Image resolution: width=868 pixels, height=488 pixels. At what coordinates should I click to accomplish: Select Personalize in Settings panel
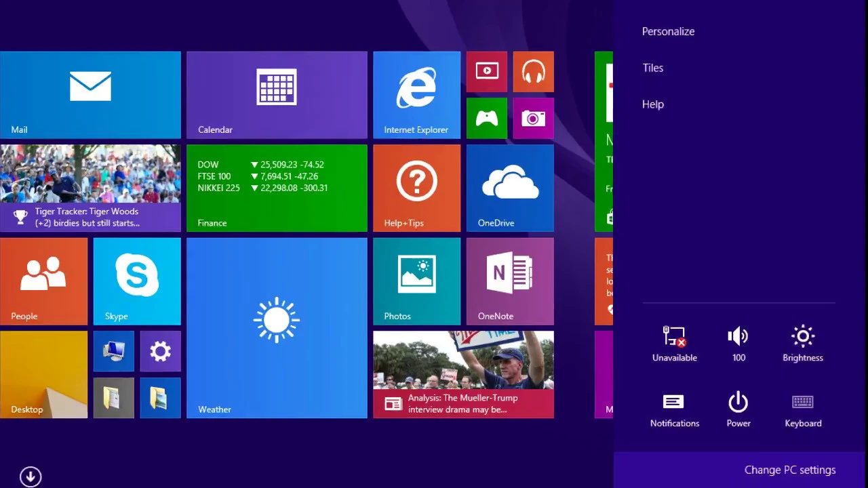click(x=668, y=31)
